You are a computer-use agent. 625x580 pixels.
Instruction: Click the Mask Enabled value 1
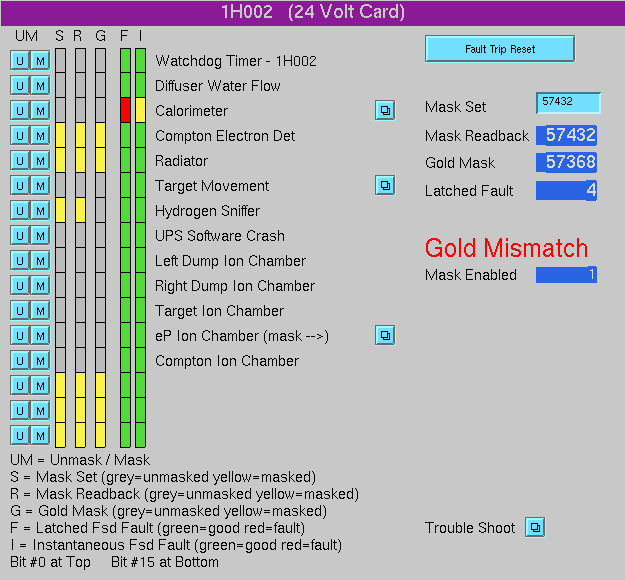(566, 275)
